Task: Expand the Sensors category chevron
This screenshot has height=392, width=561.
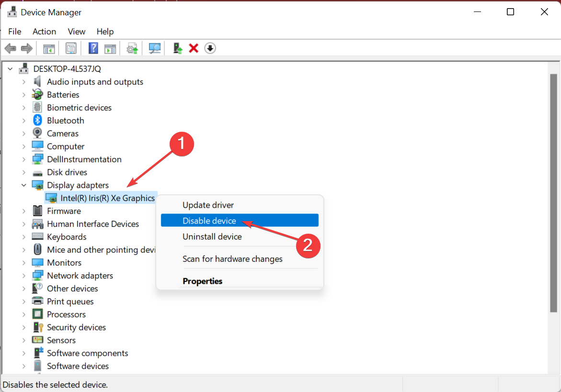Action: [23, 340]
